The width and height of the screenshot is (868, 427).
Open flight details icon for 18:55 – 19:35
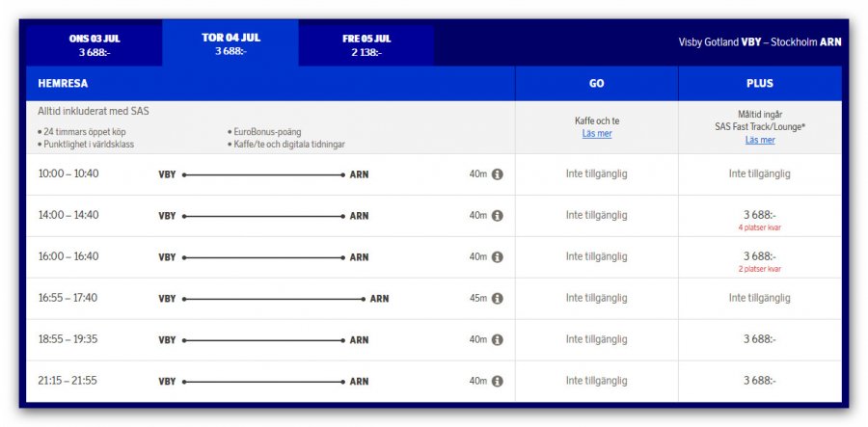tap(498, 340)
